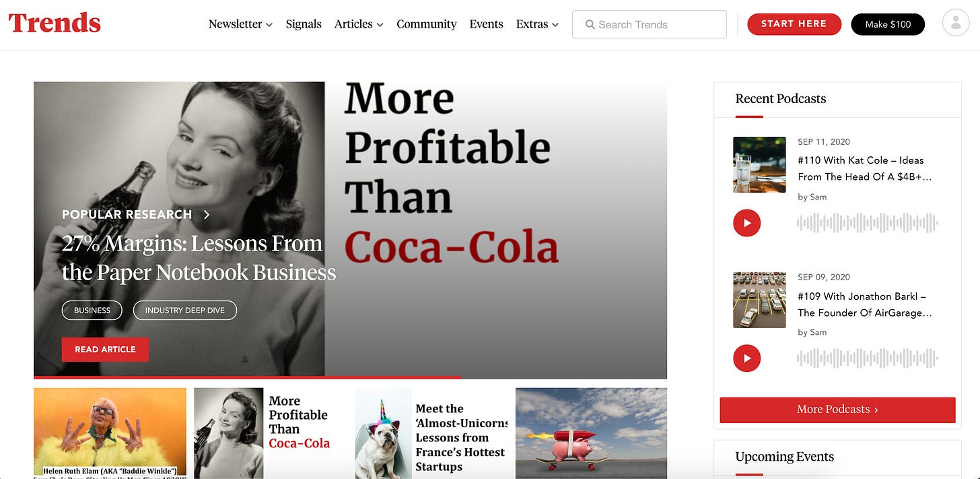The width and height of the screenshot is (980, 479).
Task: Play podcast #110 With Kat Cole
Action: pyautogui.click(x=746, y=223)
